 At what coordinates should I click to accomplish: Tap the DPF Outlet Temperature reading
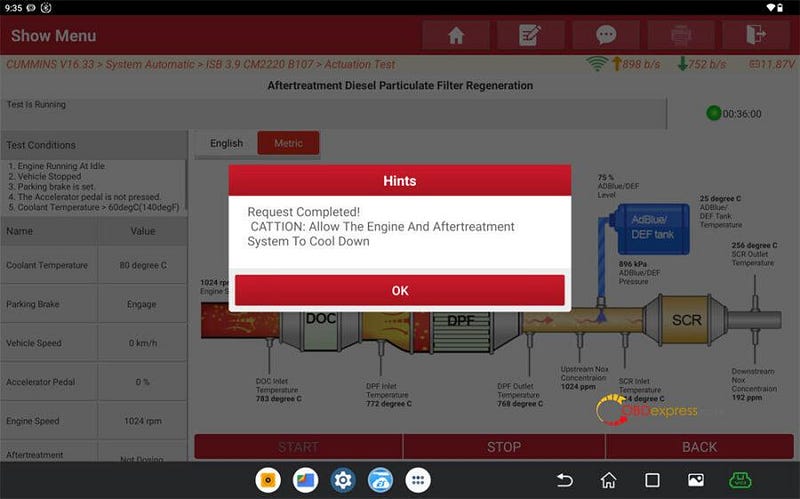click(520, 394)
